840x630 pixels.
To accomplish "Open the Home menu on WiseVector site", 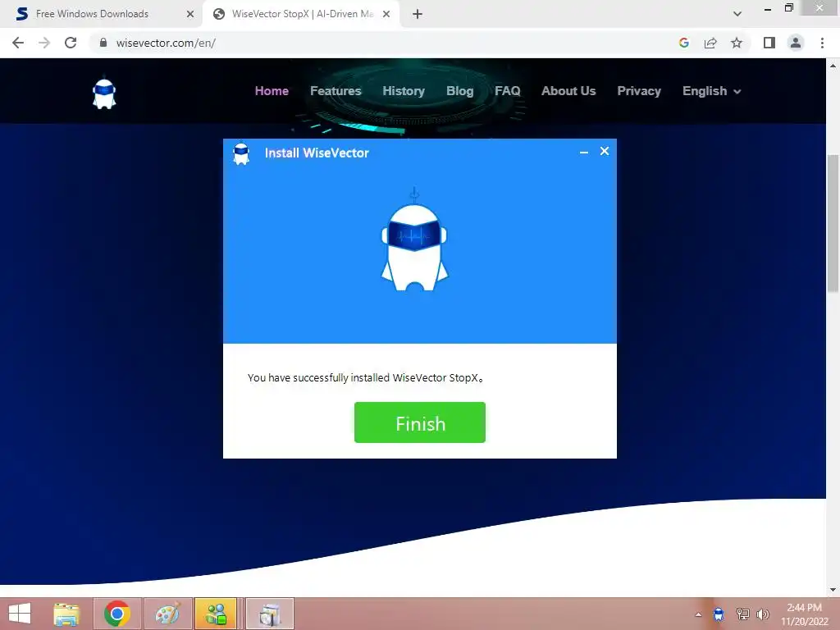I will [272, 91].
